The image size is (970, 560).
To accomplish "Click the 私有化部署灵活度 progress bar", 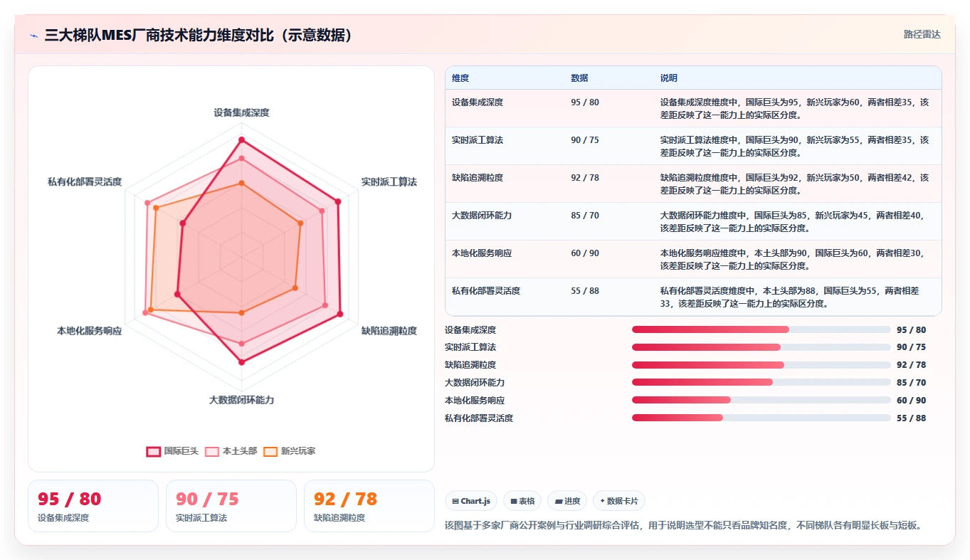I will tap(761, 418).
